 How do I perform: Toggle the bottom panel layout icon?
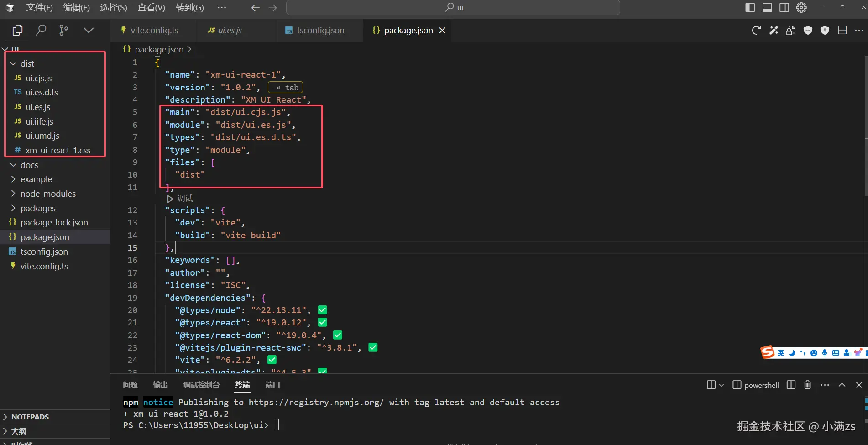(767, 7)
